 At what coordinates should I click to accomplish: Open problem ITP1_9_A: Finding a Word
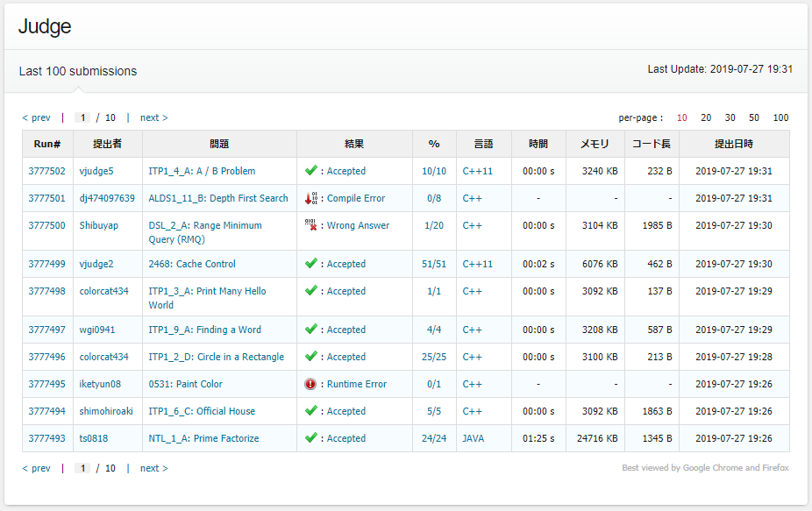tap(204, 330)
